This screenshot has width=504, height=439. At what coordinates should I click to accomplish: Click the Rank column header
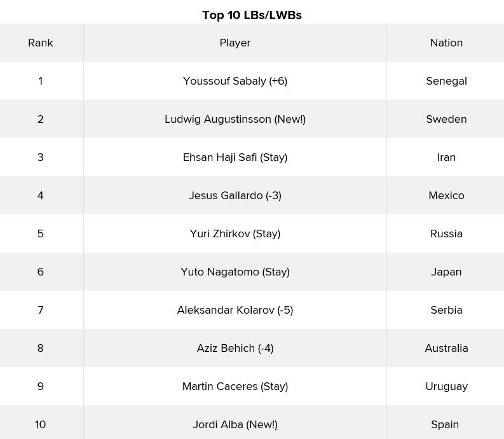point(41,43)
